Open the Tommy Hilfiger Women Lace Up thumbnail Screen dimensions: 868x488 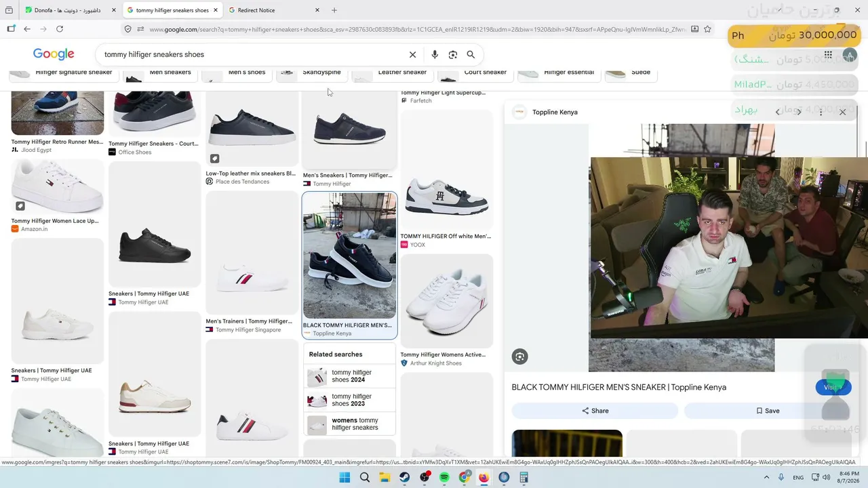(58, 187)
